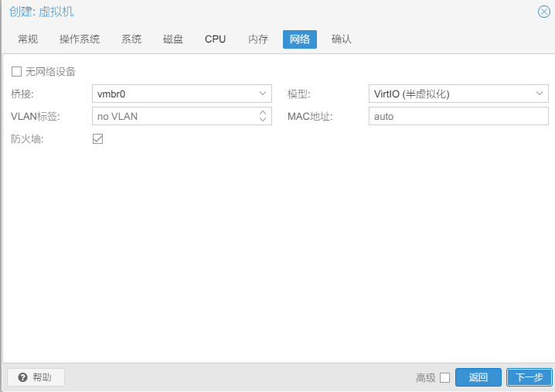Viewport: 555px width, 392px height.
Task: Click into the VLAN标签 text field
Action: [x=173, y=116]
